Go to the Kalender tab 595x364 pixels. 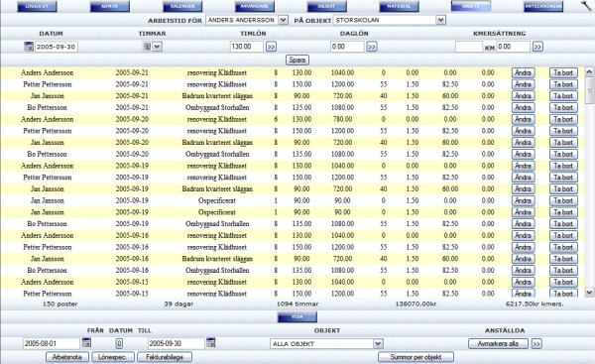[x=182, y=7]
